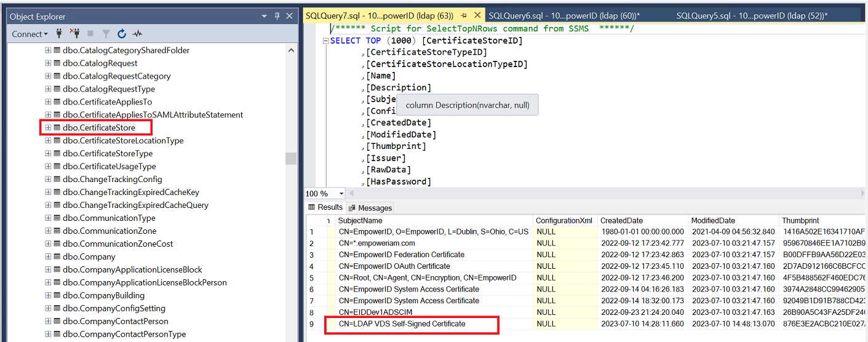Switch to the SQLQuery5.sql tab

point(752,15)
